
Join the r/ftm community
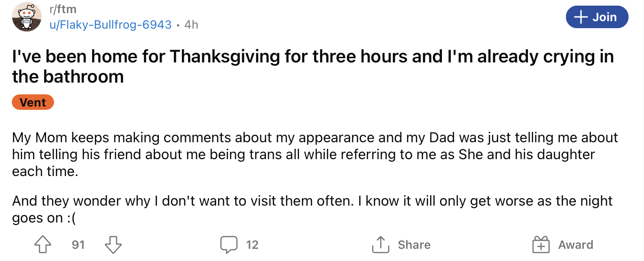597,17
